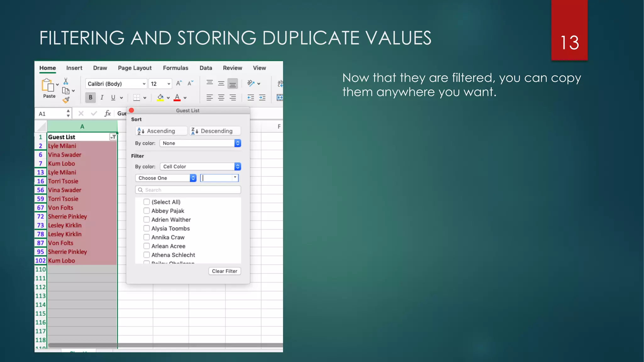Click the formula bar confirm checkmark

point(94,113)
